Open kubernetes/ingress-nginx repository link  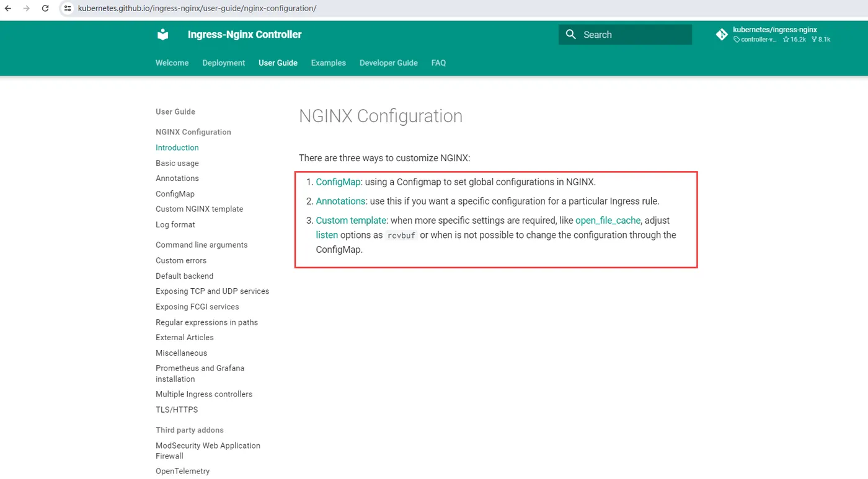(775, 30)
